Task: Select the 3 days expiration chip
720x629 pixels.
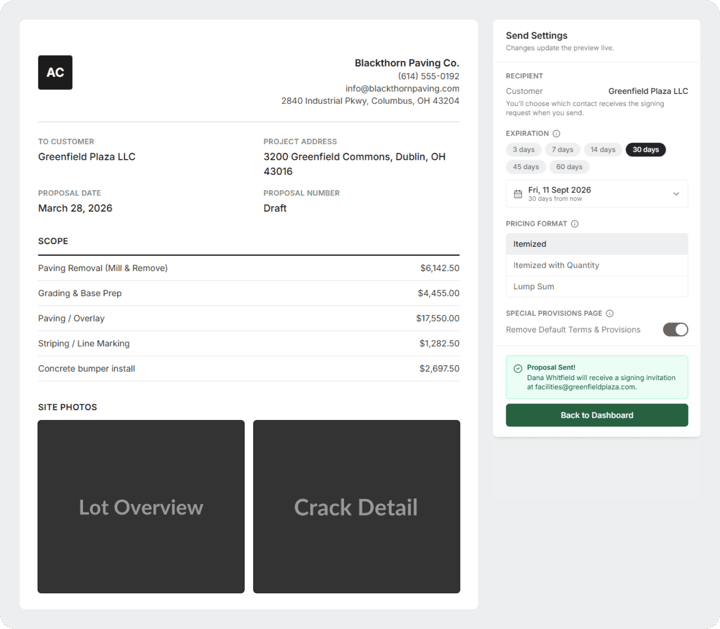Action: 523,150
